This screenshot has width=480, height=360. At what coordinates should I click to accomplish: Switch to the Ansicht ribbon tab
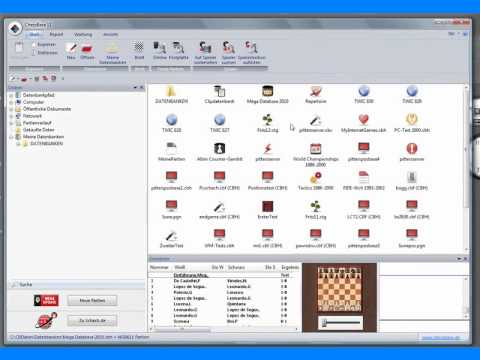coord(110,34)
